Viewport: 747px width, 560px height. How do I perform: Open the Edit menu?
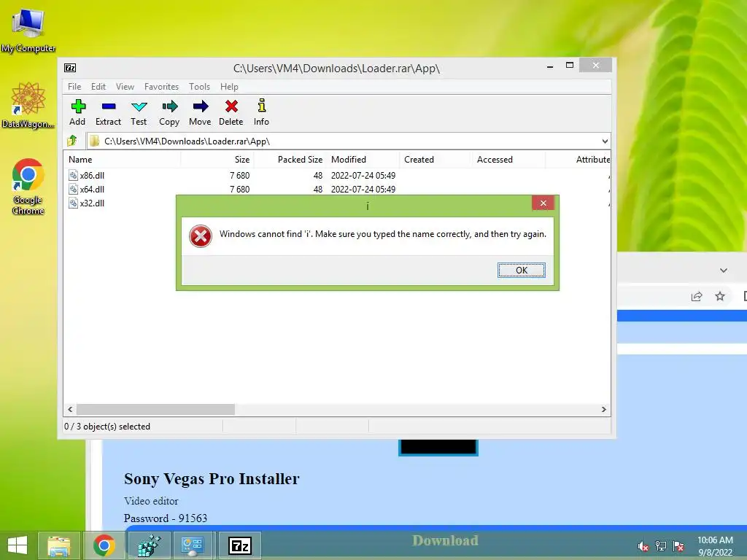(x=98, y=87)
